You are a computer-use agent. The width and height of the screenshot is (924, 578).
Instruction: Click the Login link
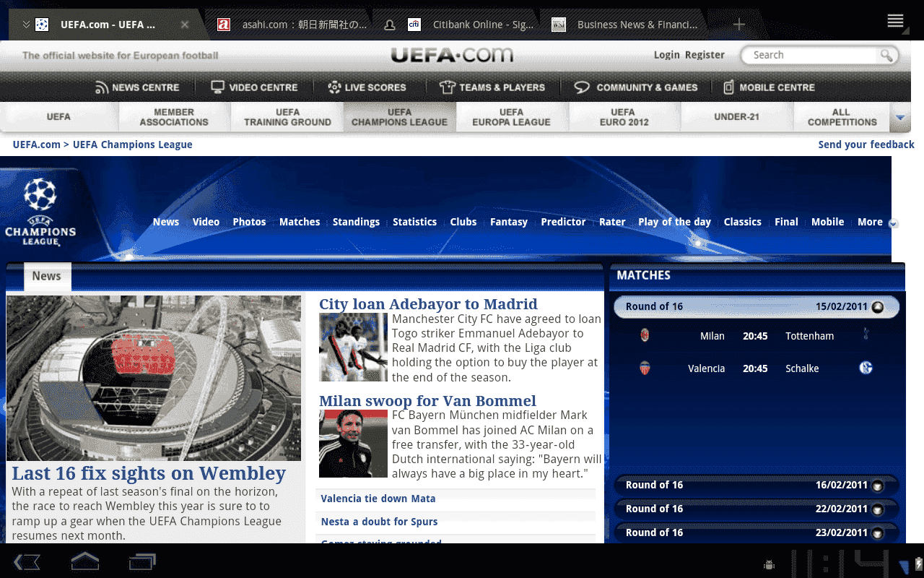[666, 55]
